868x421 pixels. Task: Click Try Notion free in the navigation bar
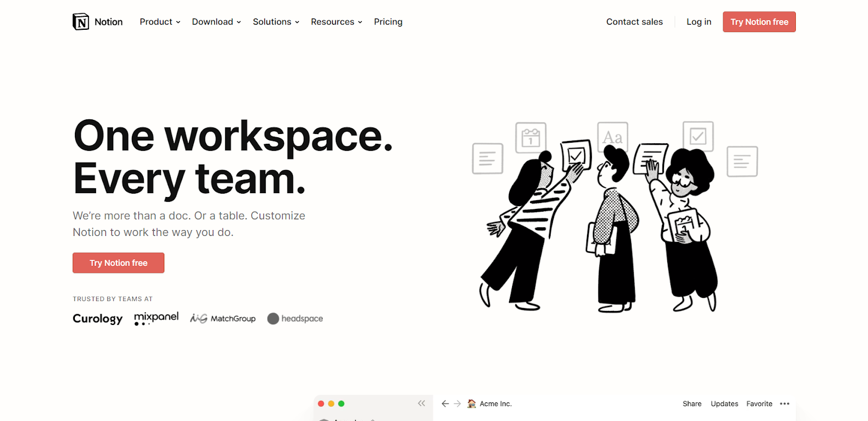pyautogui.click(x=759, y=22)
